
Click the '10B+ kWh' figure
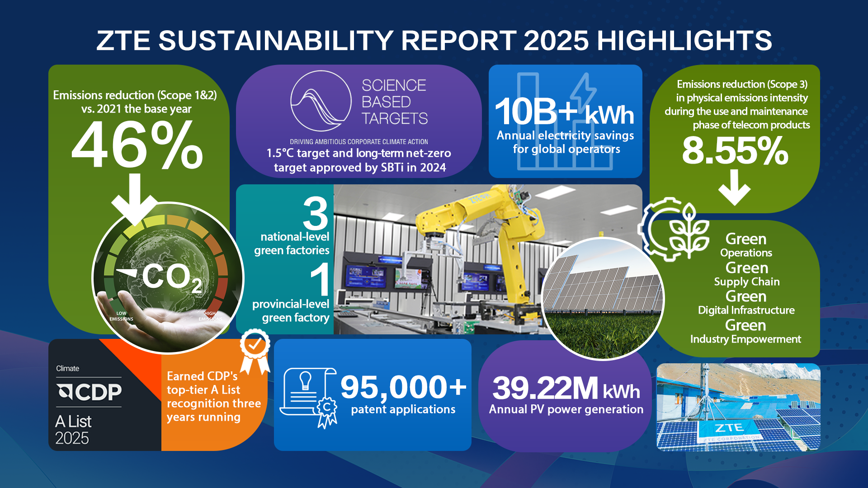(564, 112)
